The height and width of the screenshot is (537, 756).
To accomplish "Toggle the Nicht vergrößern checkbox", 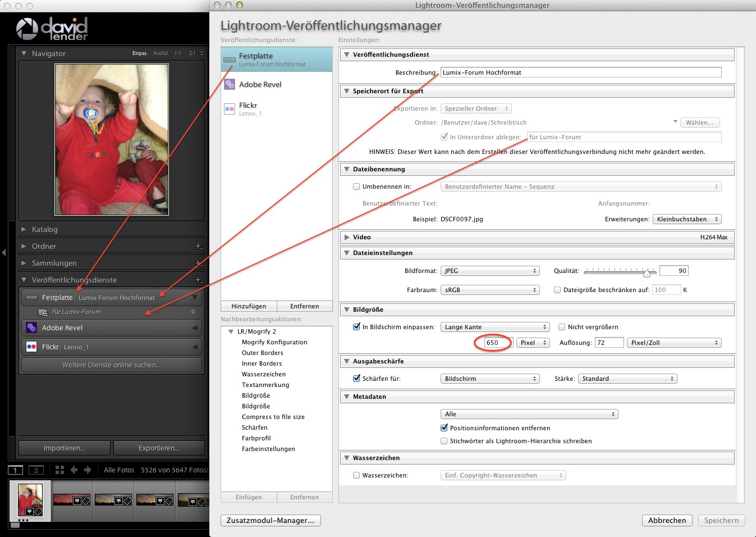I will click(x=562, y=327).
